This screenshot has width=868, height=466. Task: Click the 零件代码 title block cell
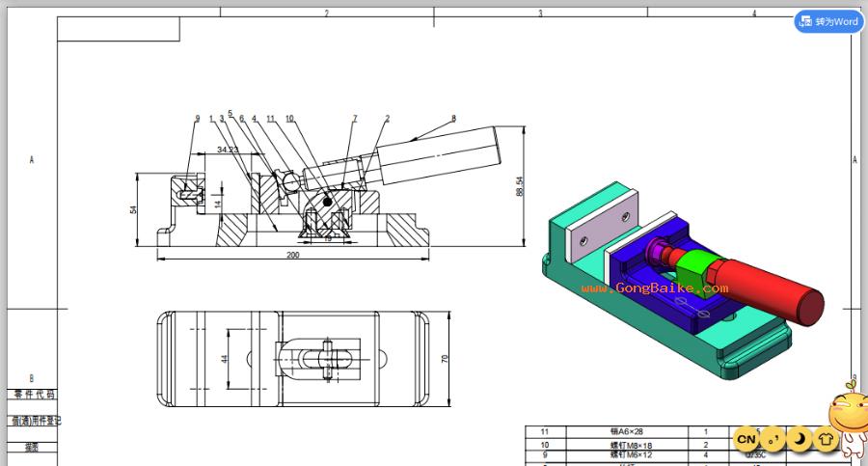pos(34,395)
